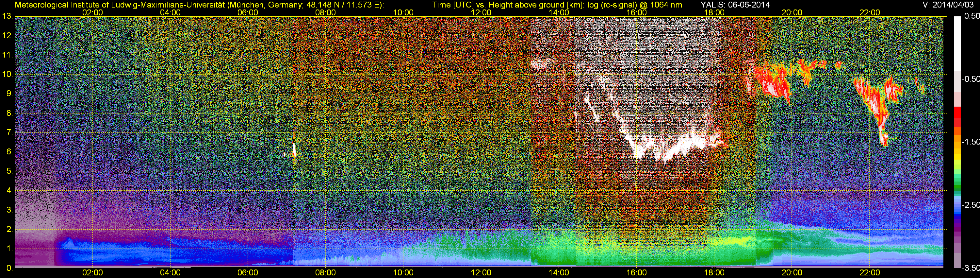Click the -1.50 color scale value
980x278 pixels.
971,142
